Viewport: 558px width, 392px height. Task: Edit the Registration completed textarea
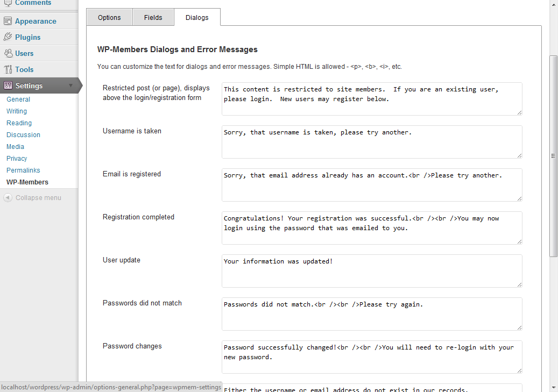(372, 228)
